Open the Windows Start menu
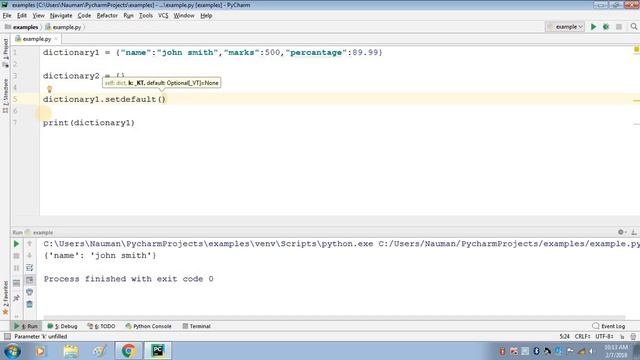The width and height of the screenshot is (640, 360). (x=12, y=351)
